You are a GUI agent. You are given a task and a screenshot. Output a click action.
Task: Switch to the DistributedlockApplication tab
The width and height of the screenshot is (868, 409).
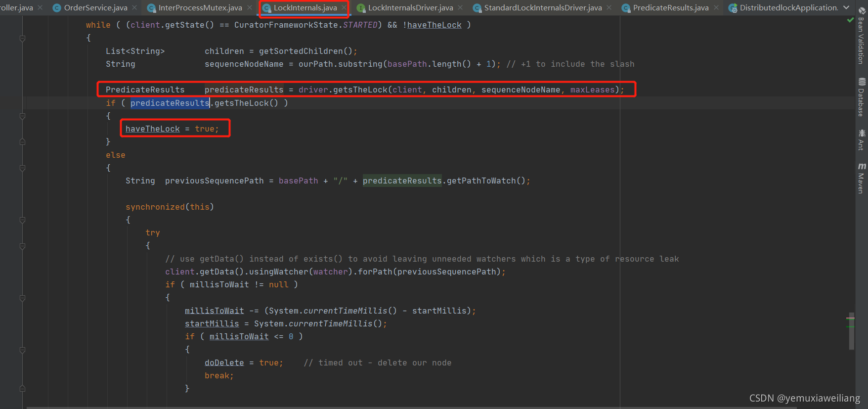point(788,8)
